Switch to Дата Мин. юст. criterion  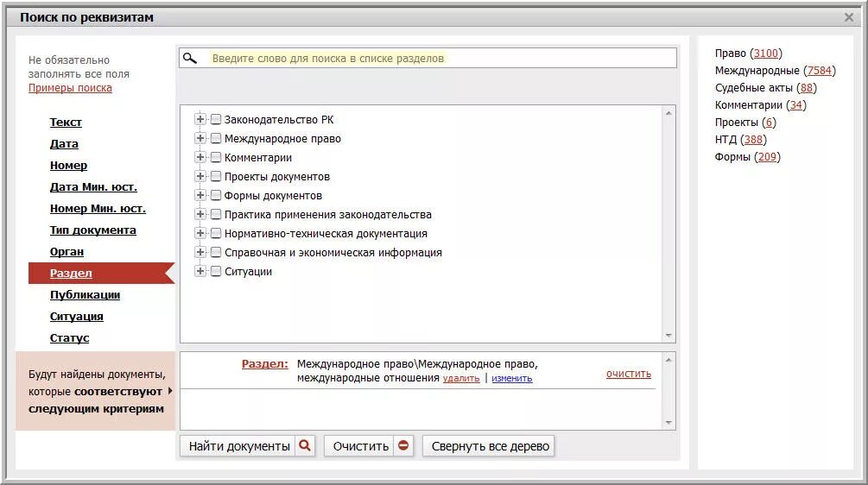pyautogui.click(x=93, y=187)
